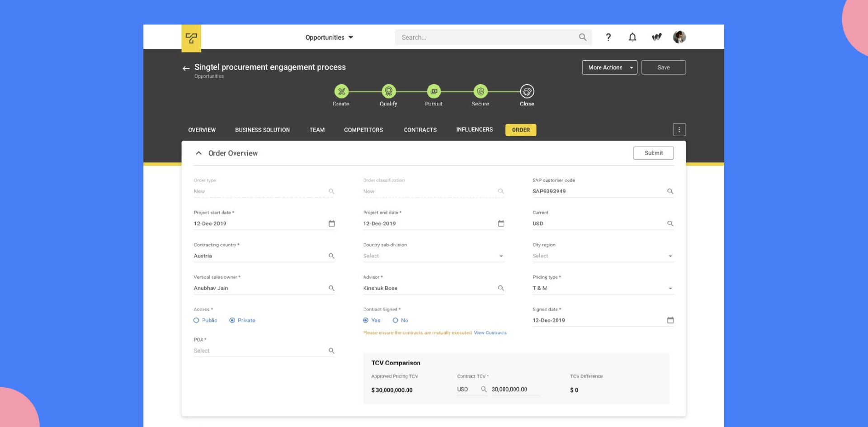Select Yes for Contract Signed

366,320
